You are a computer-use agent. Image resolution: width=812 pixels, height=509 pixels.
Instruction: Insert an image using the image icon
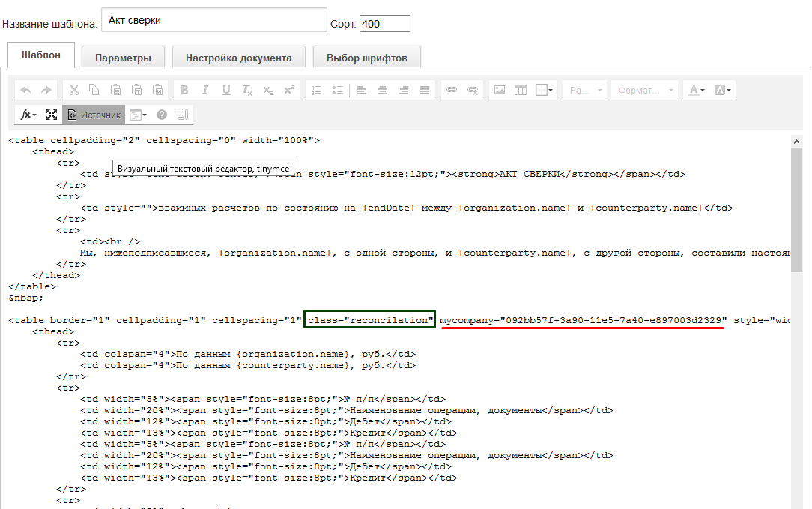tap(499, 90)
